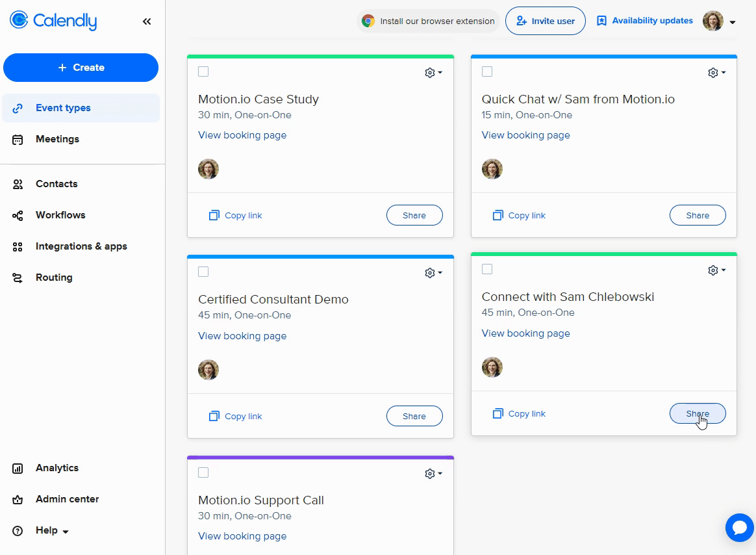
Task: Click the Admin center crown icon
Action: click(x=18, y=499)
